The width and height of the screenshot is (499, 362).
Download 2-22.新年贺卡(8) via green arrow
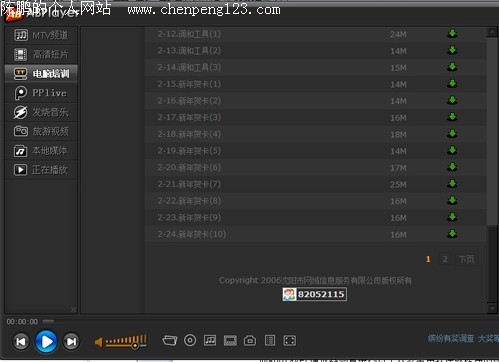(452, 200)
